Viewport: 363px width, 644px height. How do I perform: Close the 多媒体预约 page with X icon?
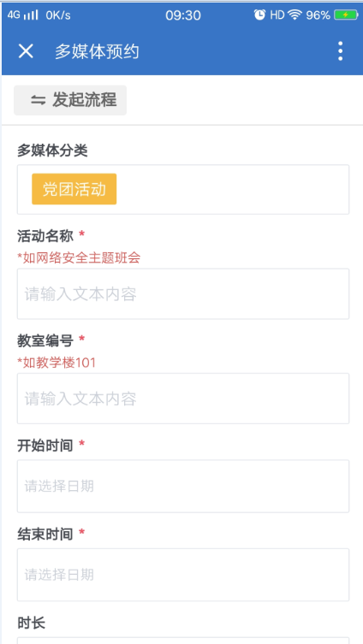click(26, 52)
